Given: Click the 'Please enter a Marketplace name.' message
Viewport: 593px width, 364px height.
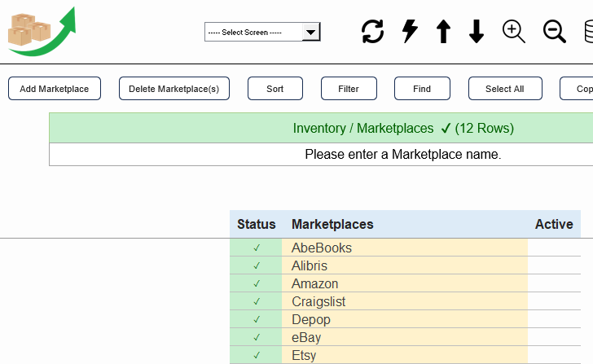Looking at the screenshot, I should [x=403, y=154].
